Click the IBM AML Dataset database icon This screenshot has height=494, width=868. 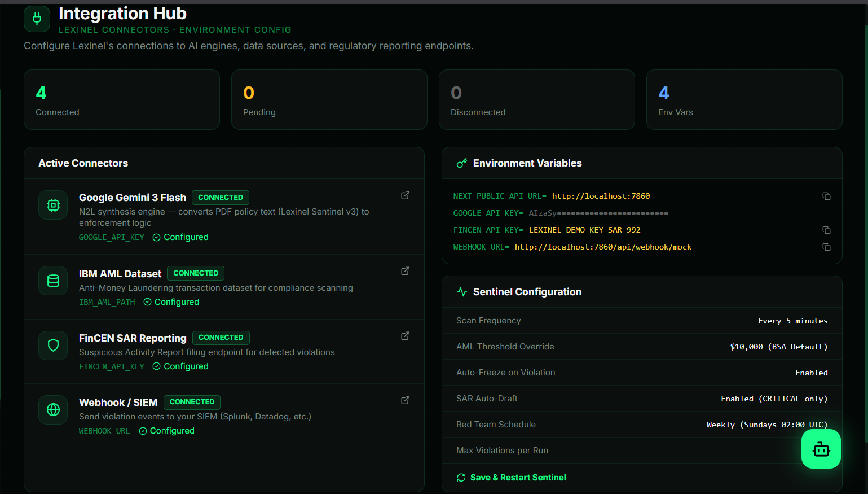point(52,281)
